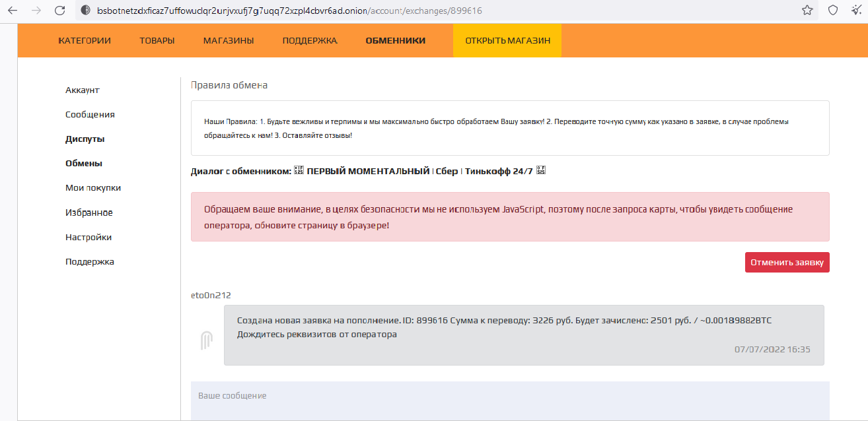Click the browser forward arrow
Image resolution: width=868 pixels, height=421 pixels.
click(36, 11)
